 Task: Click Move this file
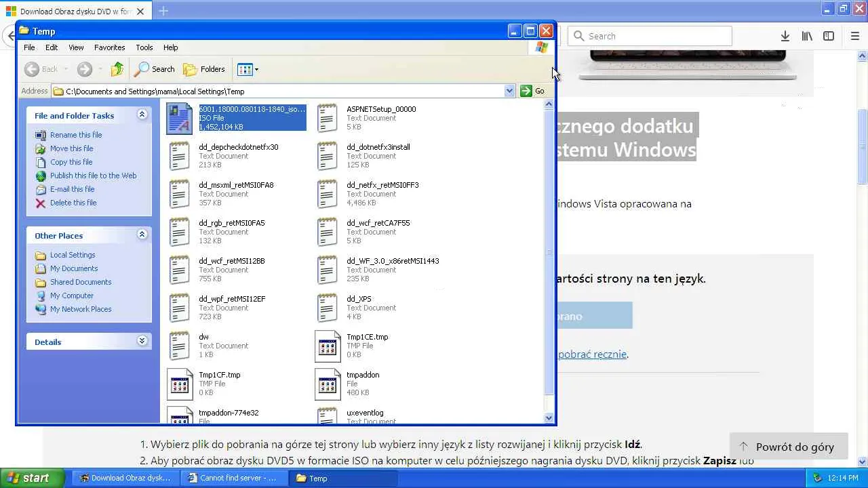(x=72, y=148)
